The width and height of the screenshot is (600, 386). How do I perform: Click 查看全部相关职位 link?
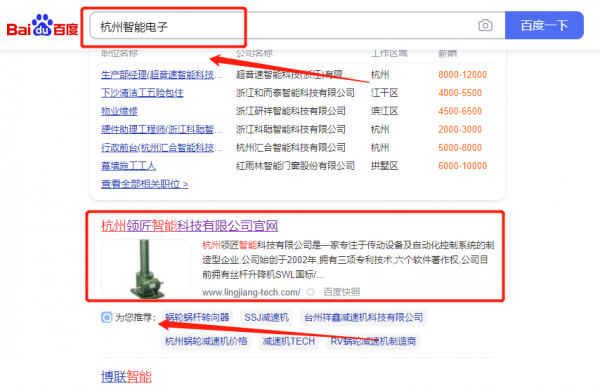145,184
